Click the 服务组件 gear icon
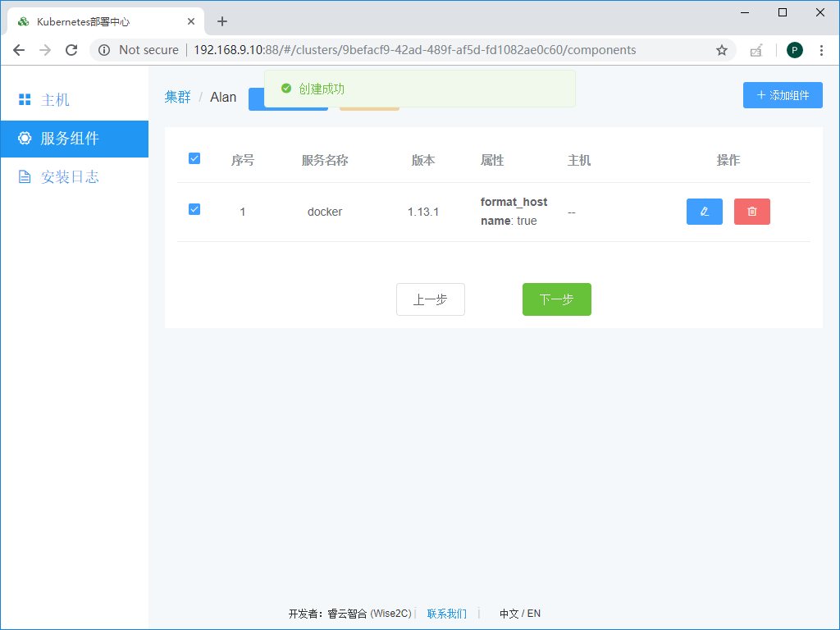The width and height of the screenshot is (840, 630). pos(25,139)
